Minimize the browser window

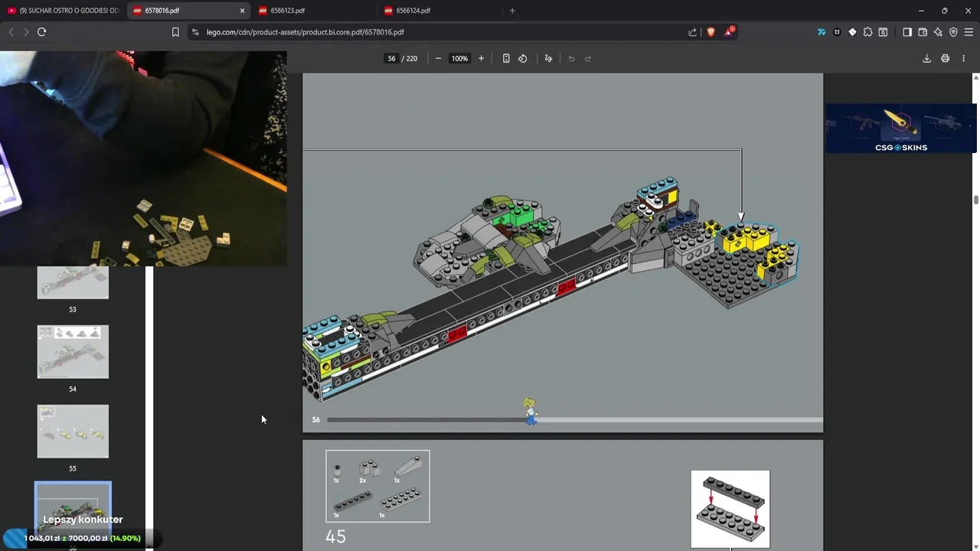(x=921, y=11)
